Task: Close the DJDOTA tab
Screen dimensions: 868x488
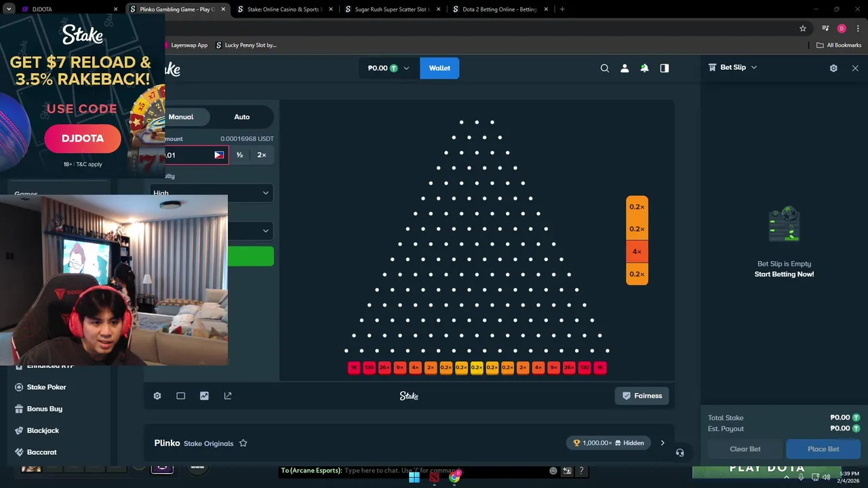Action: click(115, 9)
